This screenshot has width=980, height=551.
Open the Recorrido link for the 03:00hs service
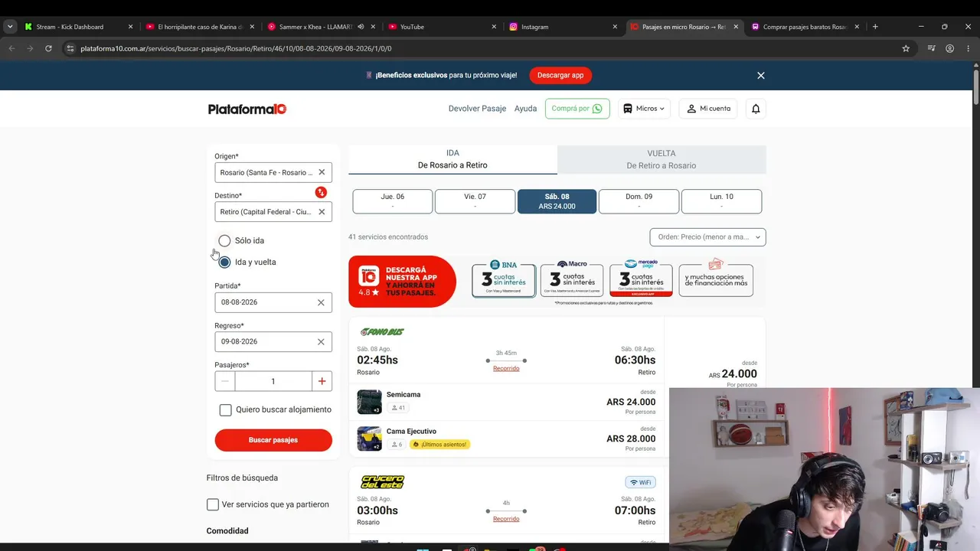[506, 519]
